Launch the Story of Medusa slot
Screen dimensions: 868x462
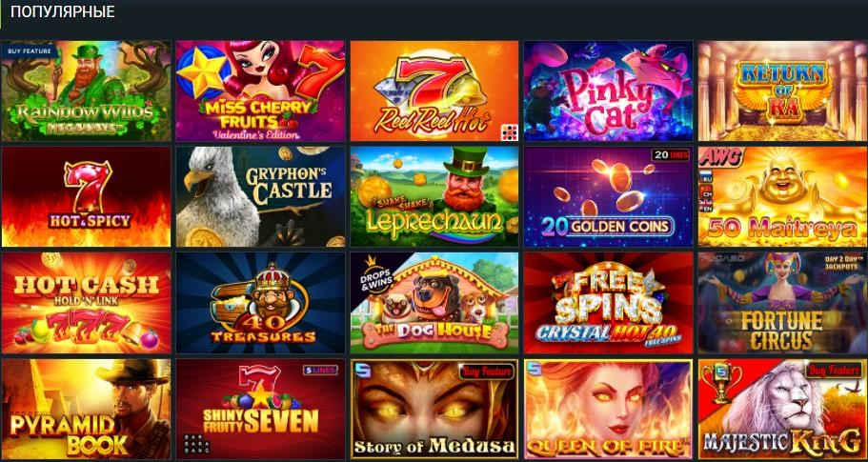pyautogui.click(x=434, y=409)
